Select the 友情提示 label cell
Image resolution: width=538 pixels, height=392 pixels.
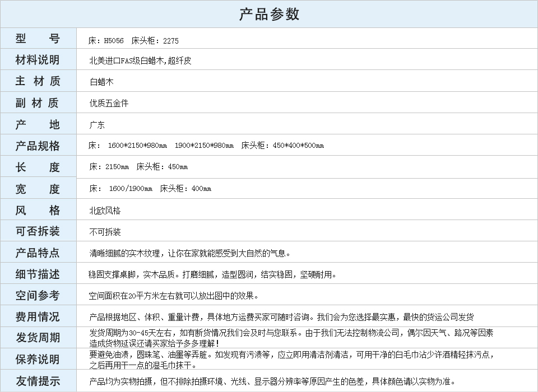[38, 381]
